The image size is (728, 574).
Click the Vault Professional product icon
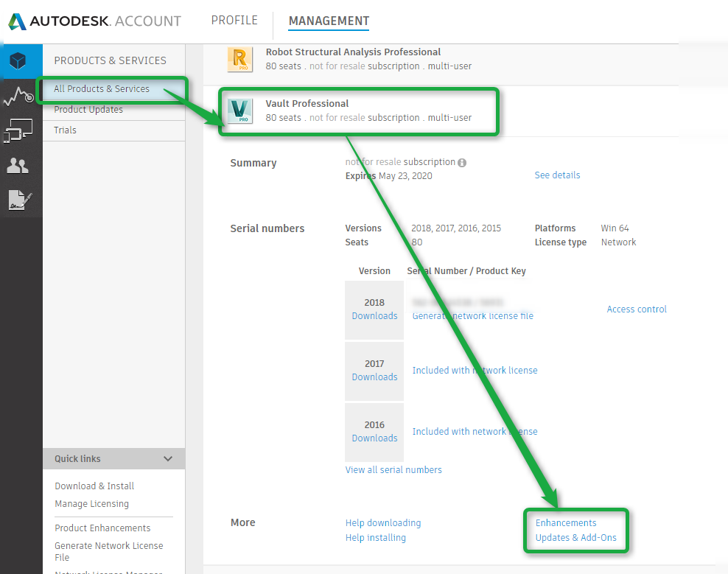tap(240, 111)
